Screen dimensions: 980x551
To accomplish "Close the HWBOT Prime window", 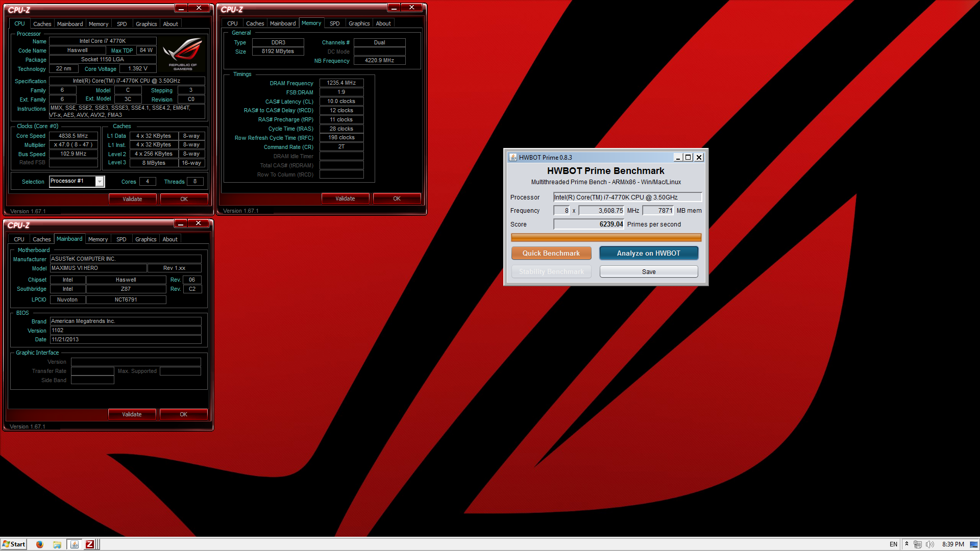I will (699, 158).
